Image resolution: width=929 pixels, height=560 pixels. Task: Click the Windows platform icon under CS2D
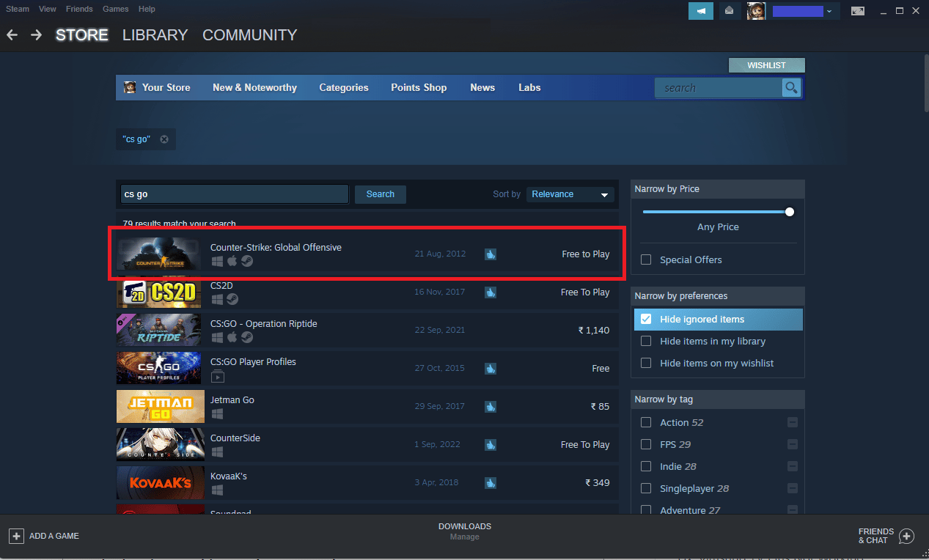(x=216, y=299)
